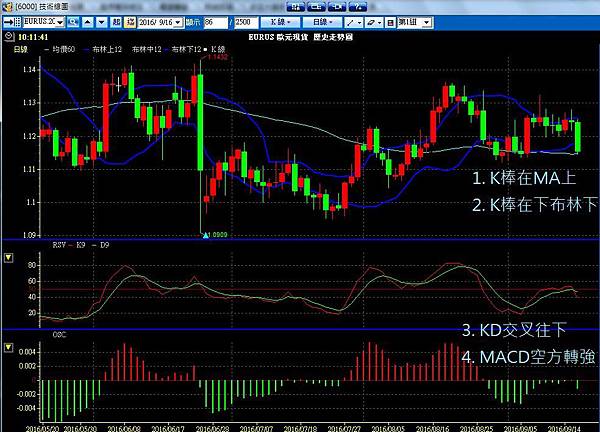Click the down arrow to the next symbol

click(101, 22)
